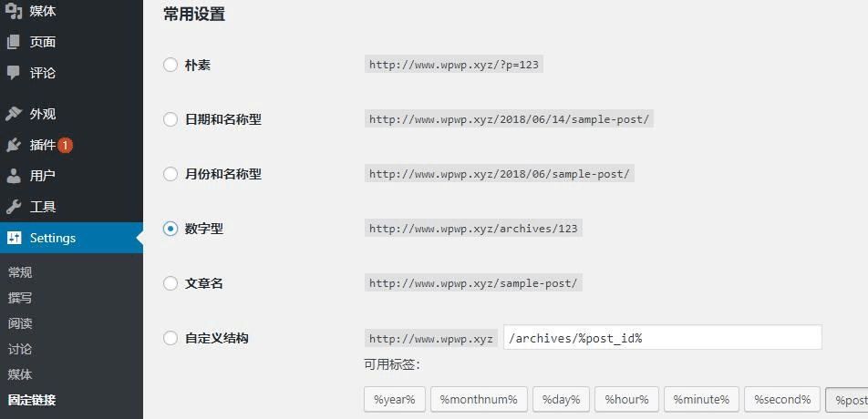Click the Users (用户) person icon
This screenshot has height=419, width=868.
click(14, 176)
